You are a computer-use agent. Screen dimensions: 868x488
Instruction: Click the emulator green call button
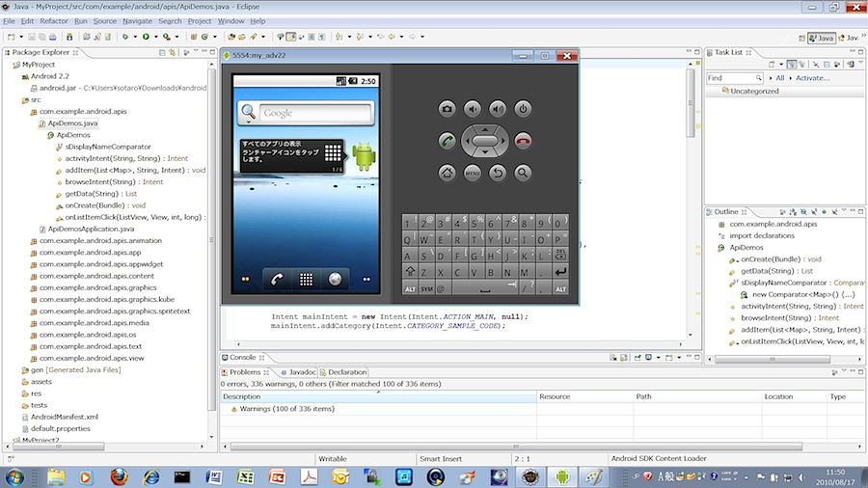tap(447, 141)
